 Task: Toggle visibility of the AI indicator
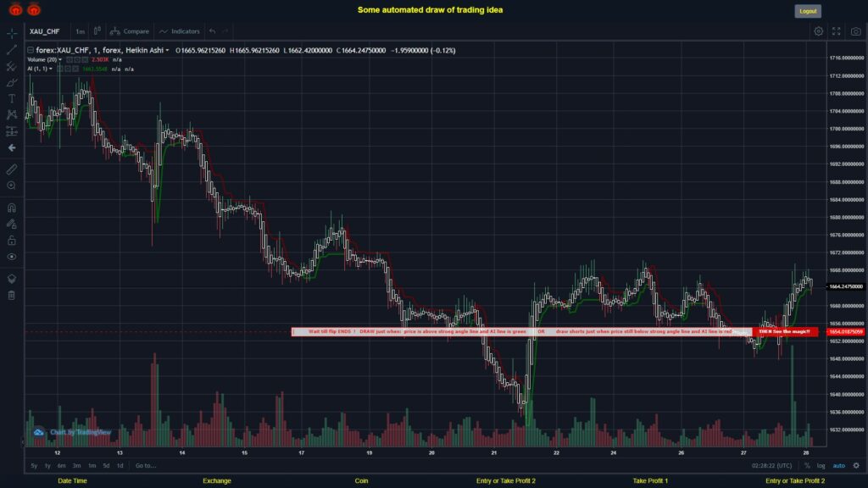(60, 69)
